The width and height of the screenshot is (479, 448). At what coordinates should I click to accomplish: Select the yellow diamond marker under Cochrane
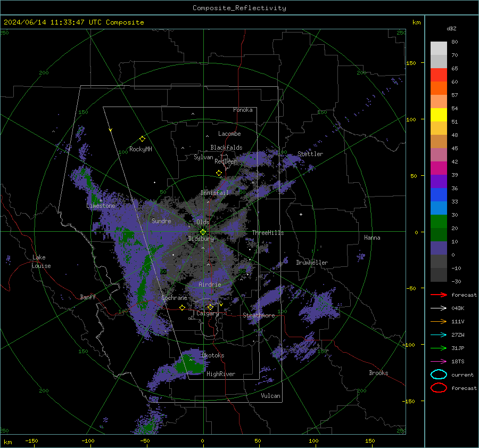click(182, 307)
